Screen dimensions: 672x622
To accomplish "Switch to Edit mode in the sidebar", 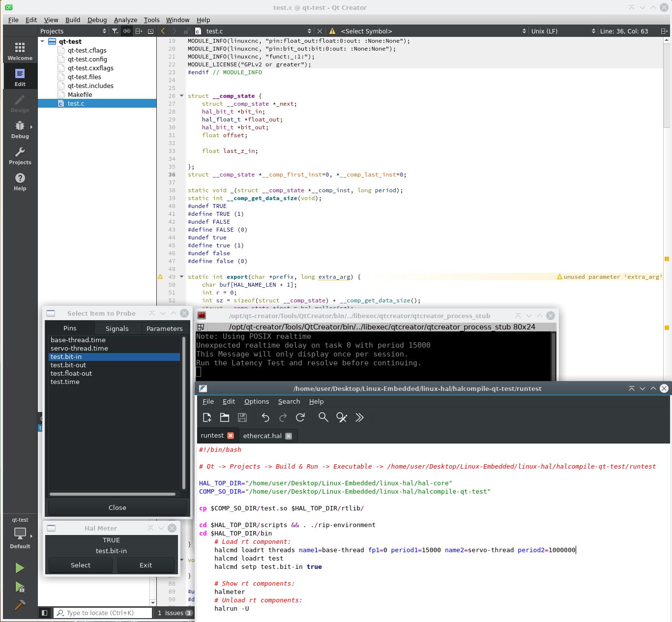I will coord(20,77).
